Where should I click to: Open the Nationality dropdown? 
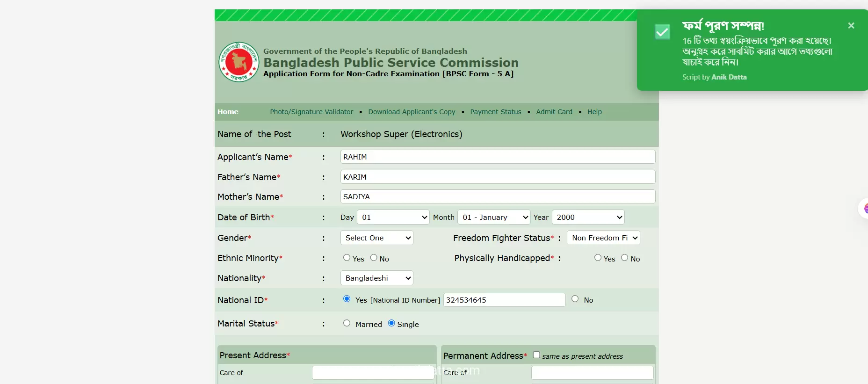click(377, 278)
